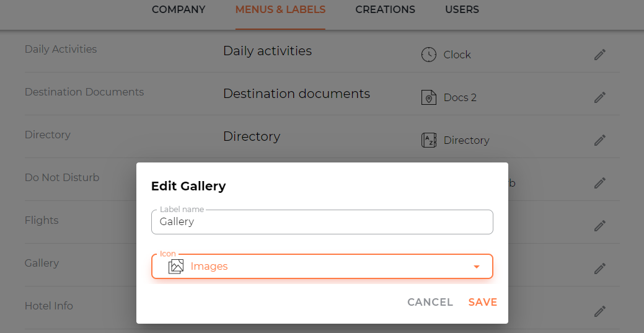Edit the Directory row using its pencil icon

pyautogui.click(x=599, y=140)
